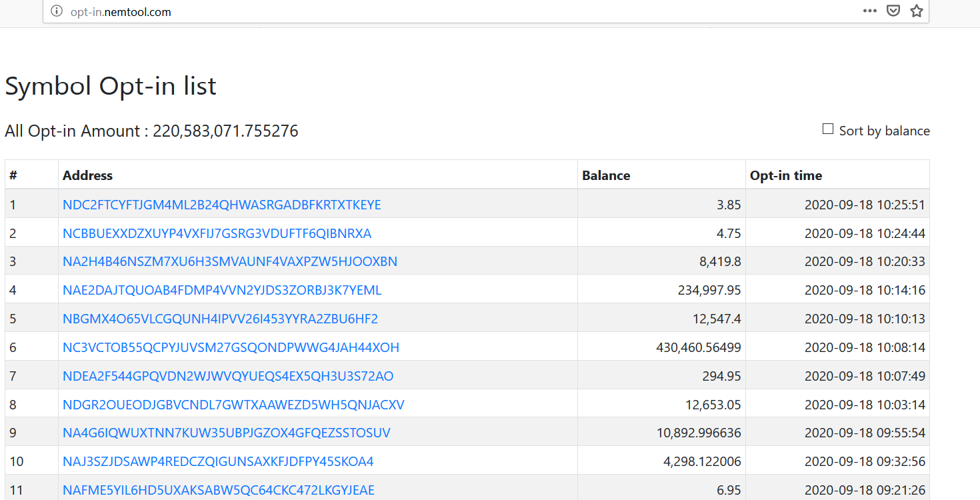Image resolution: width=980 pixels, height=500 pixels.
Task: Open the page actions three-dot menu
Action: [870, 11]
